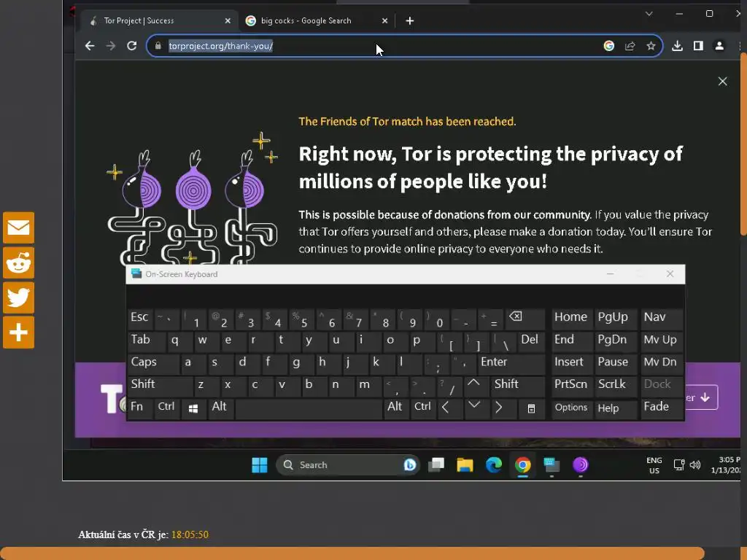Open File Explorer from taskbar
The height and width of the screenshot is (560, 747).
[465, 464]
